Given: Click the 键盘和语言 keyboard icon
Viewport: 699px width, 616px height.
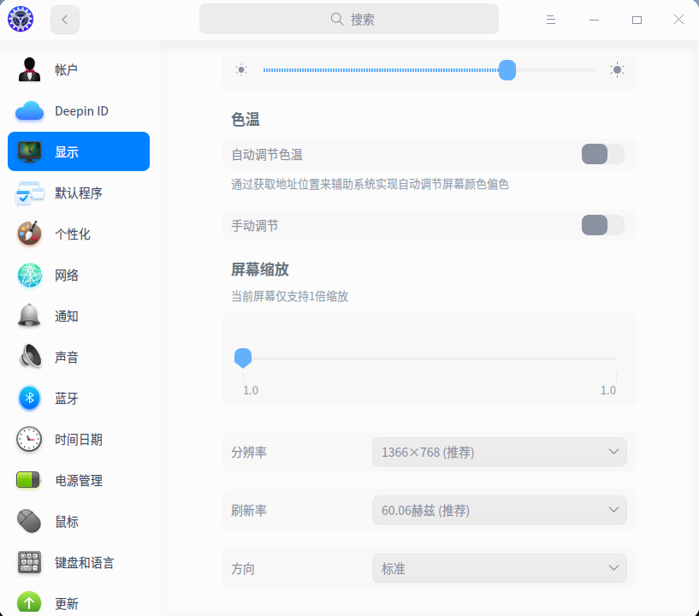Looking at the screenshot, I should tap(29, 562).
